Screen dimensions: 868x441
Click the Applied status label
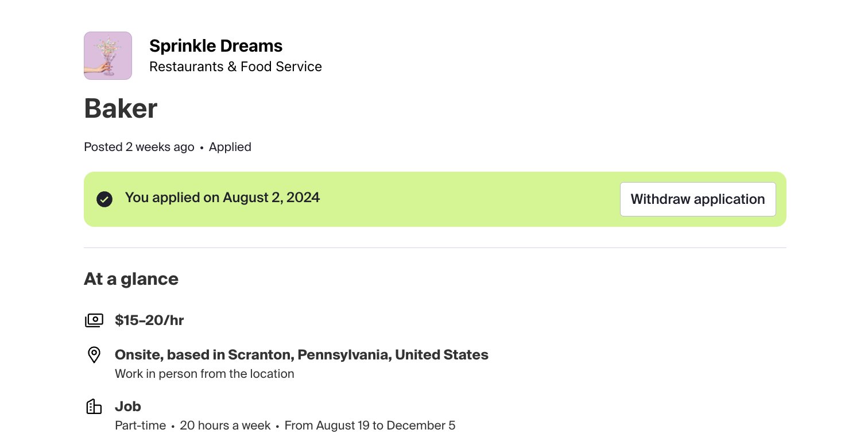230,147
